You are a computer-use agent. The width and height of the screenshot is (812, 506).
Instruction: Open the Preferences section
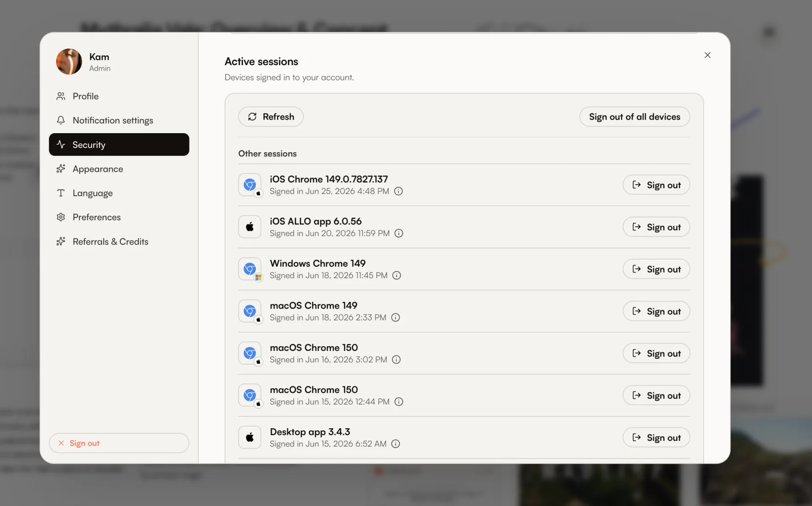pos(119,217)
